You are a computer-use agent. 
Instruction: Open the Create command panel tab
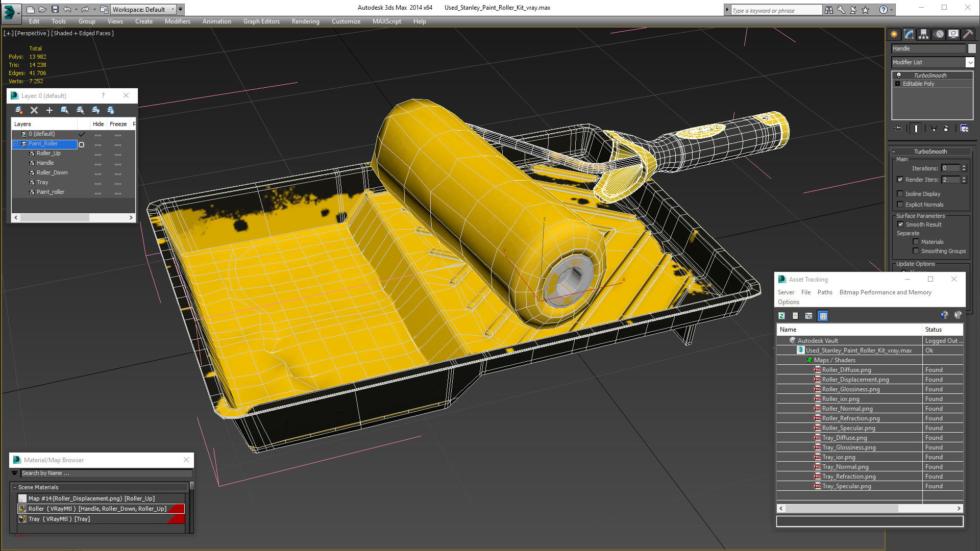point(894,34)
